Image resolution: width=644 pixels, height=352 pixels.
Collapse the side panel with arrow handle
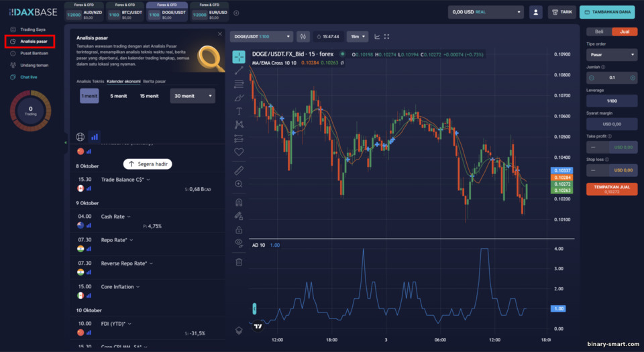(65, 143)
